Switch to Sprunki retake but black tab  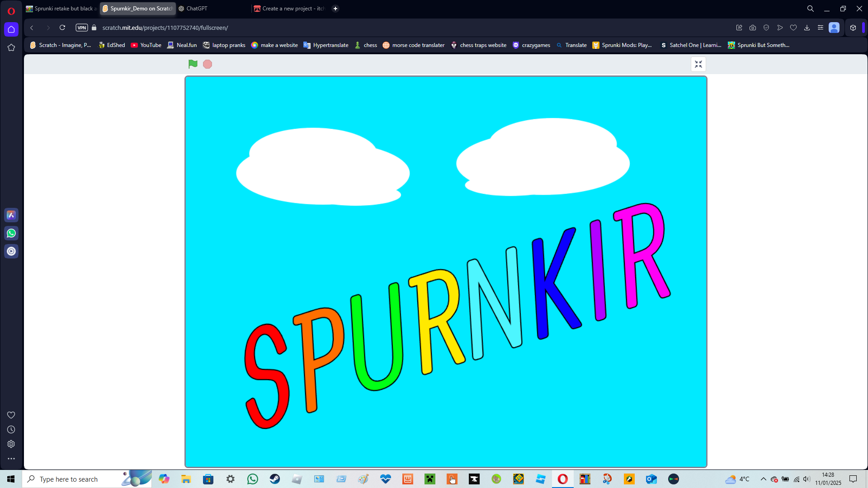coord(61,9)
